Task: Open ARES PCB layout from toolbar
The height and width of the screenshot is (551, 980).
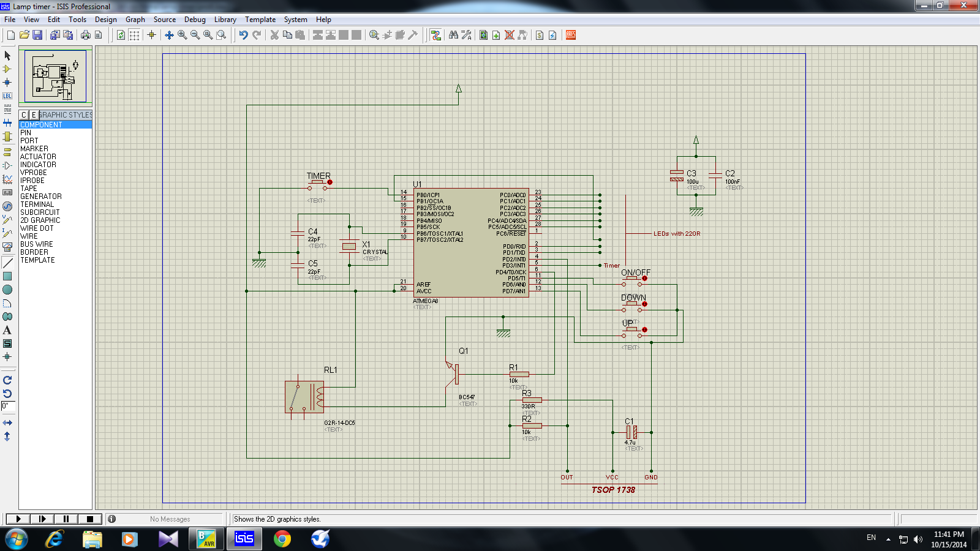Action: (571, 36)
